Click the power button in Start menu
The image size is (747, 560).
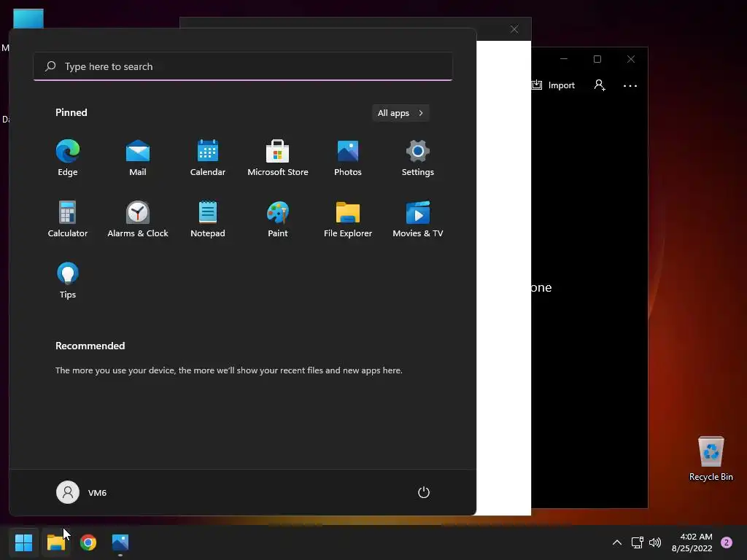[424, 492]
